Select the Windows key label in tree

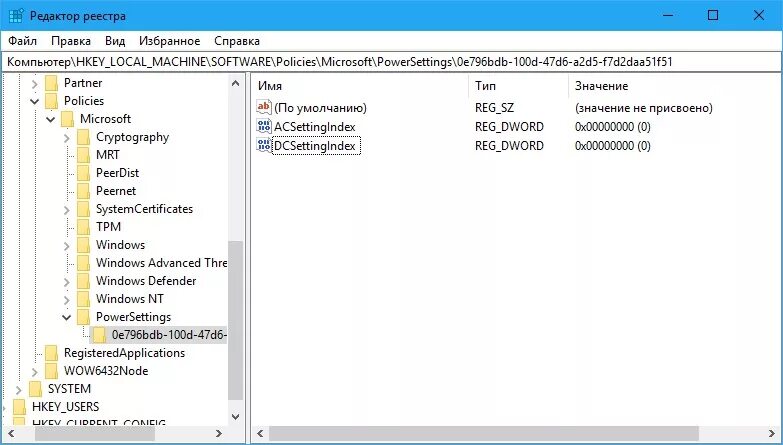[x=120, y=245]
